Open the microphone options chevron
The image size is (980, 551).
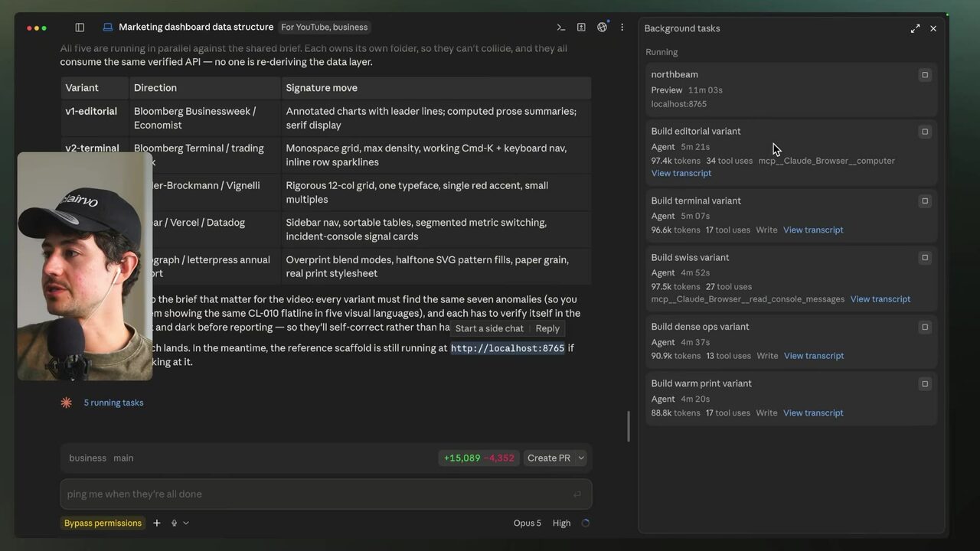click(x=186, y=523)
